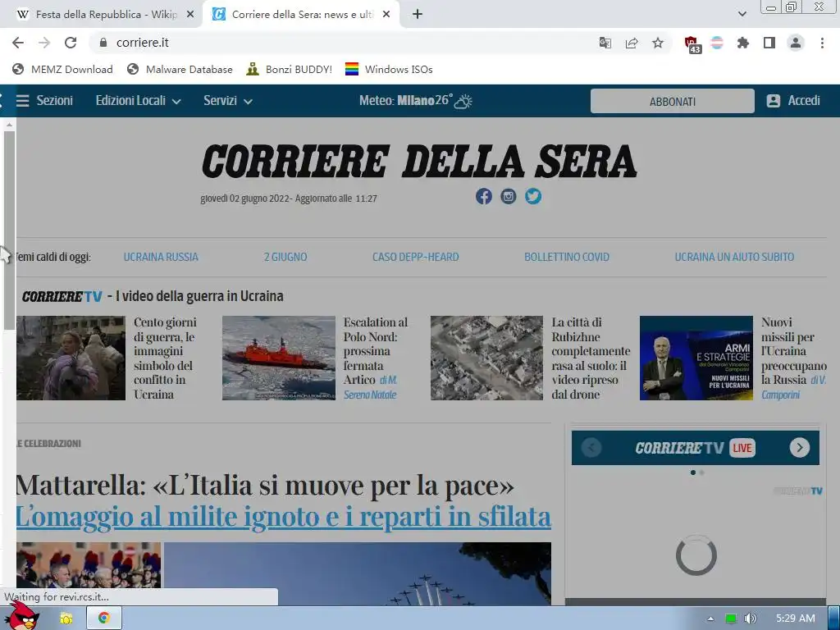This screenshot has width=840, height=630.
Task: Open Meteo Milano weather
Action: pyautogui.click(x=416, y=101)
